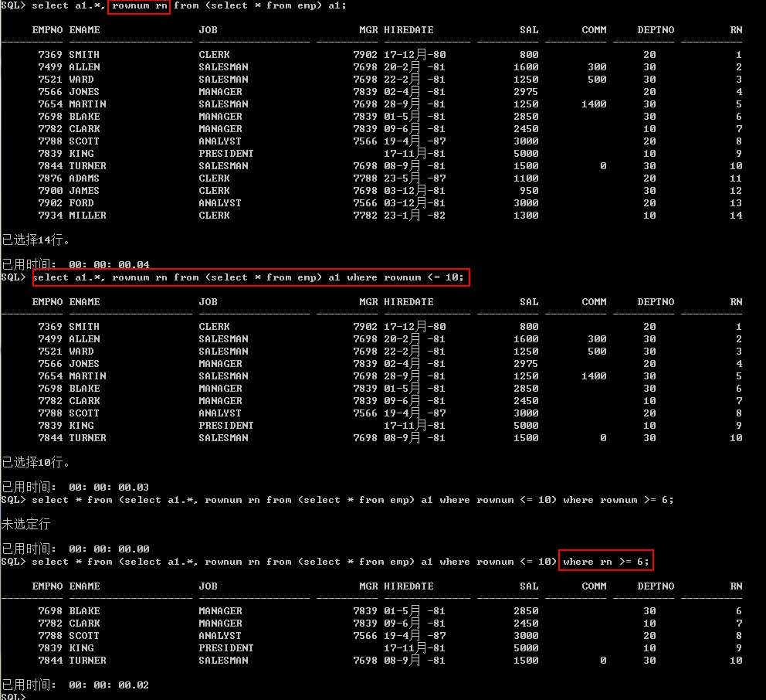Click JAMES's job CLERK
Image resolution: width=766 pixels, height=700 pixels.
[214, 191]
